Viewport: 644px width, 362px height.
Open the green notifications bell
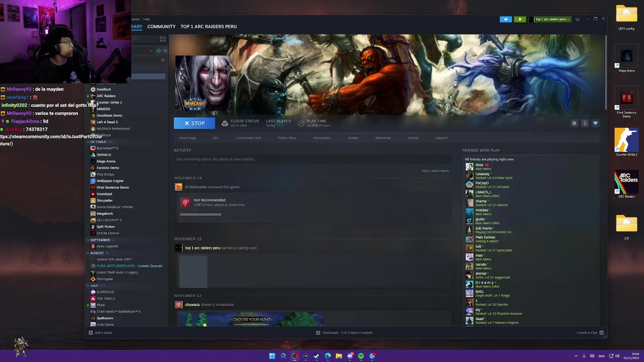520,19
